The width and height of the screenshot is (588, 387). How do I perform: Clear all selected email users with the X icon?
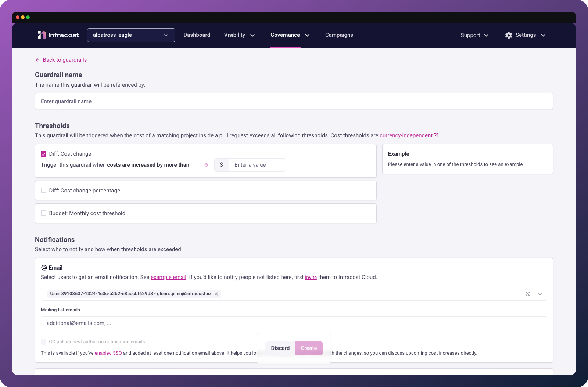(x=527, y=294)
